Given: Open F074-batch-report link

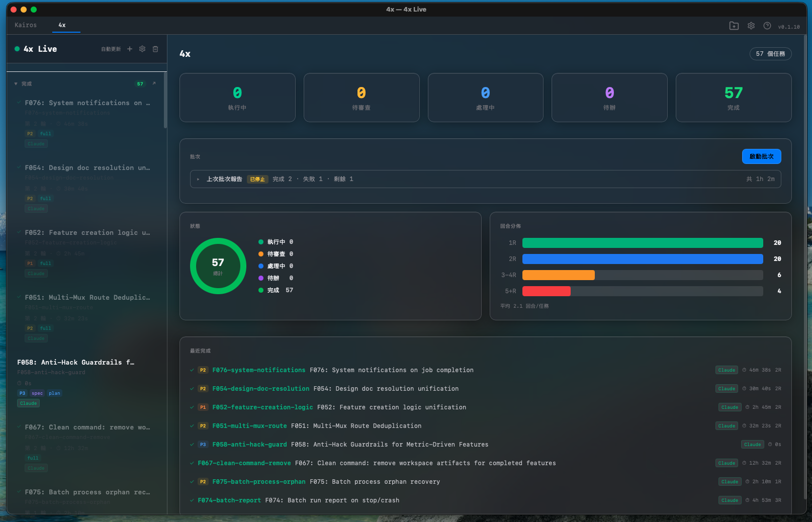Looking at the screenshot, I should 229,500.
